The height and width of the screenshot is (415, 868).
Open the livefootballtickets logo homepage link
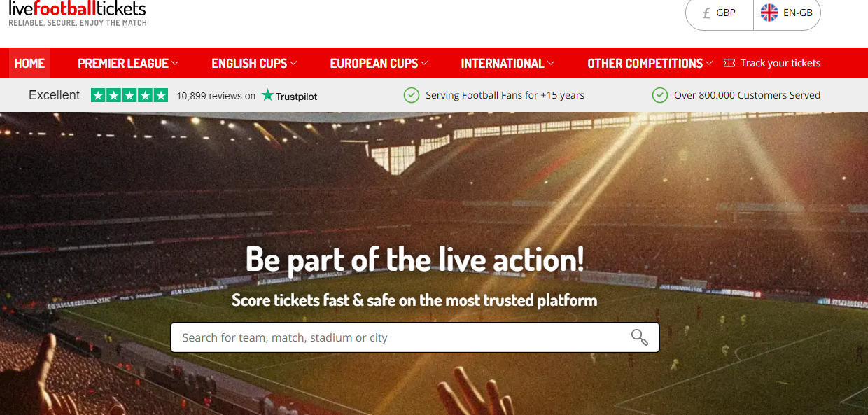[77, 13]
